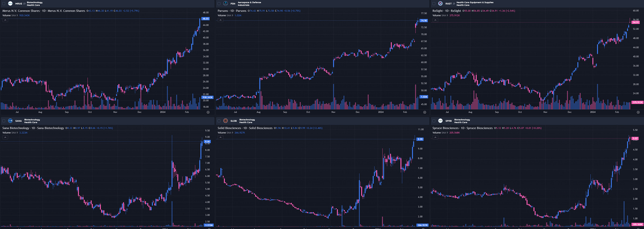This screenshot has height=229, width=644.
Task: Open chart settings gear on PSN chart
Action: [x=425, y=112]
